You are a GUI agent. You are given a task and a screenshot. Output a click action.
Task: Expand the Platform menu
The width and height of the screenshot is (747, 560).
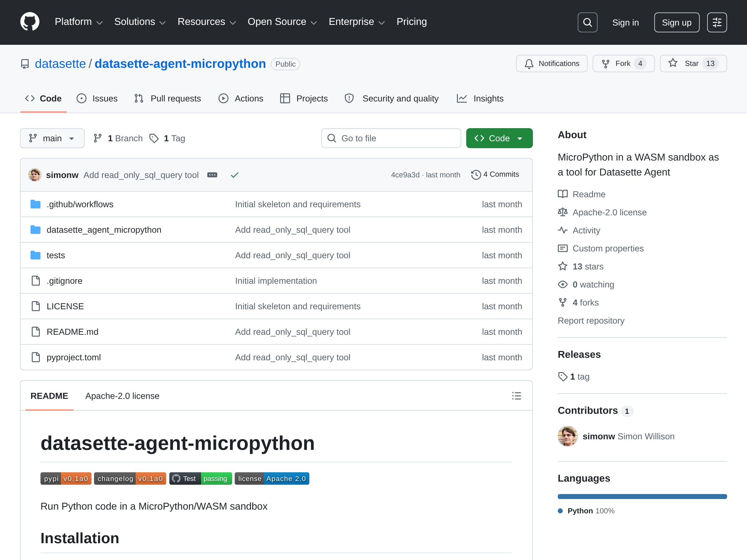click(79, 21)
